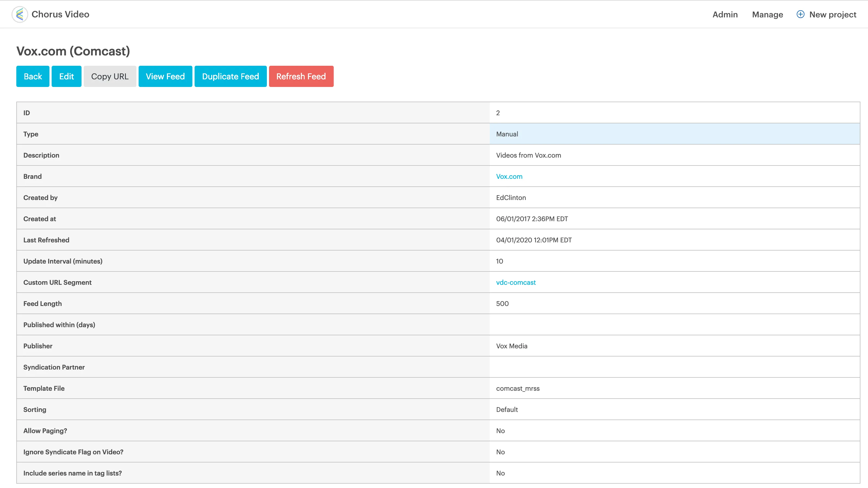The width and height of the screenshot is (868, 488).
Task: Click the Brand row label
Action: coord(32,176)
